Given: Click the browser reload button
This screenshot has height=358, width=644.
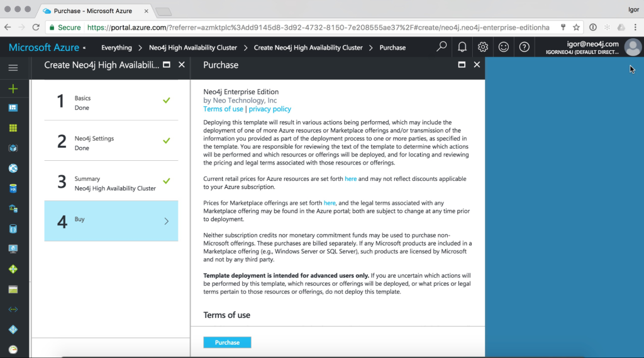Looking at the screenshot, I should click(x=36, y=28).
